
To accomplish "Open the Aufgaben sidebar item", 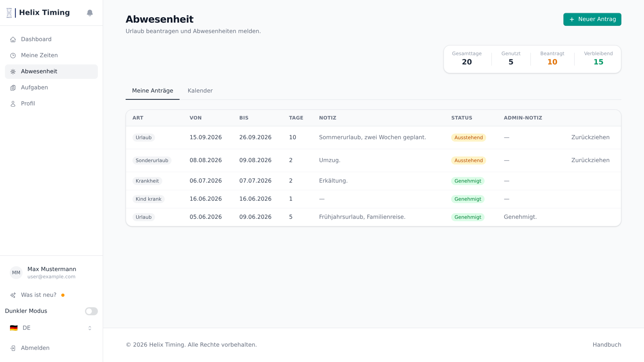I will 51,88.
